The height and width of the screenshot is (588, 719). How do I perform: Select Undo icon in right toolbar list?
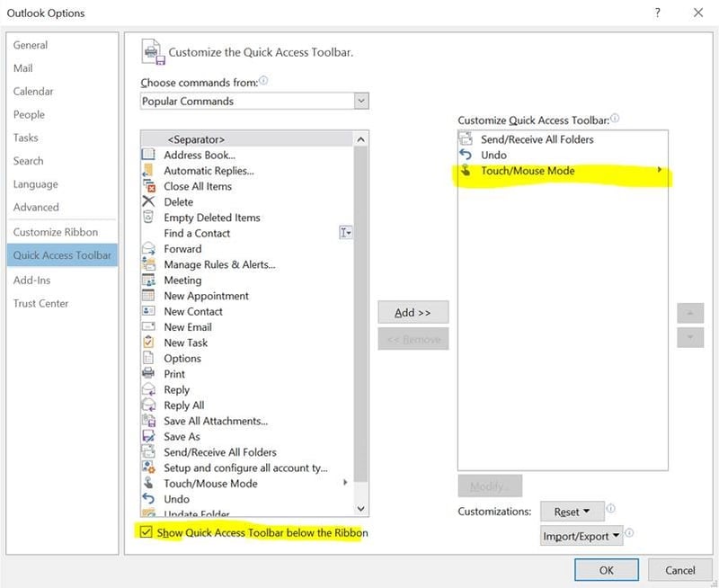tap(466, 155)
